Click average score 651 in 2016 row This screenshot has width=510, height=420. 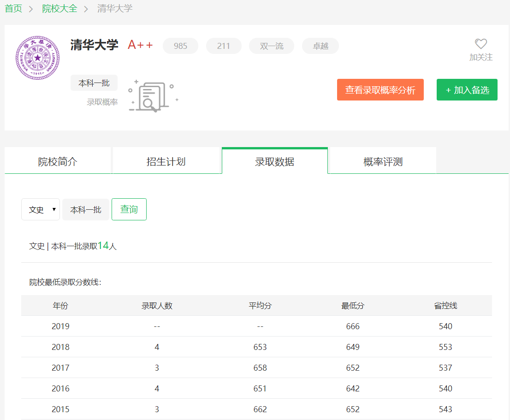[260, 389]
